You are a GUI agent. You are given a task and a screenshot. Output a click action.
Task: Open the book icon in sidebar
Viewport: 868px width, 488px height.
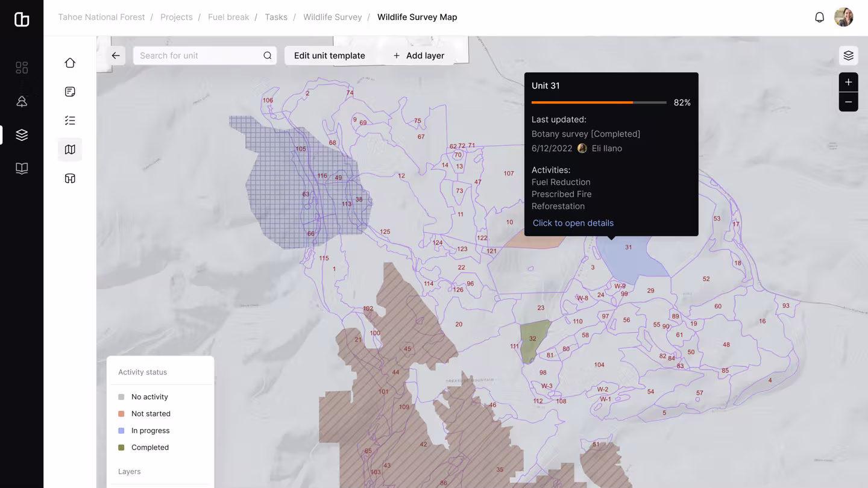[x=22, y=169]
